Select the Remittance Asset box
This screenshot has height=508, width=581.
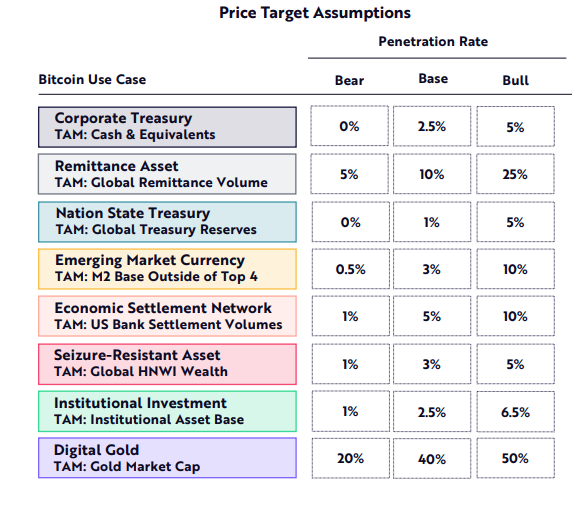[x=167, y=174]
